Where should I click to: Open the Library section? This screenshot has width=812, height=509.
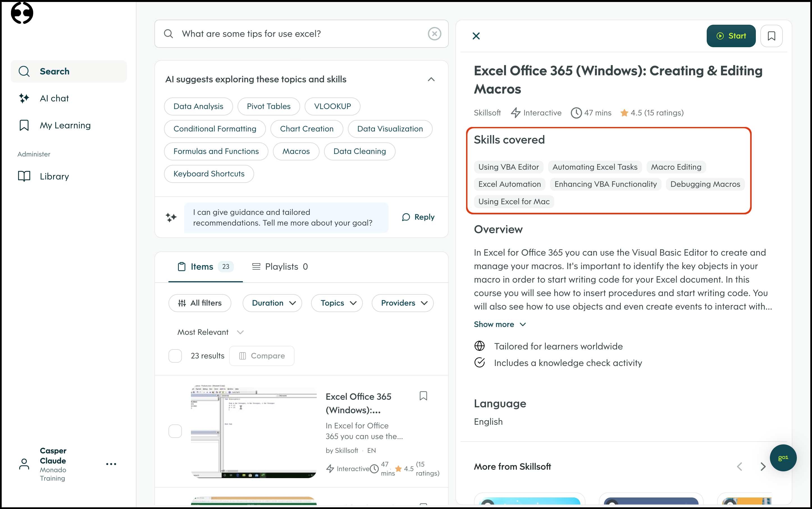pyautogui.click(x=69, y=176)
